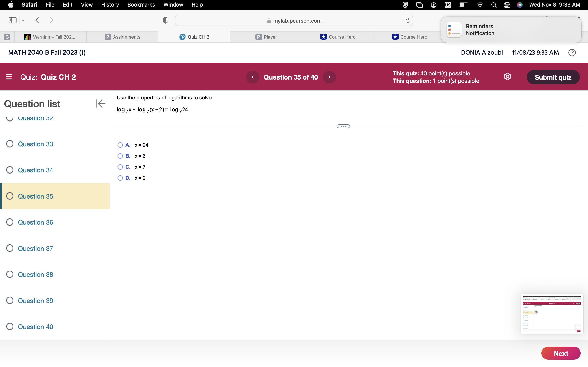Image resolution: width=588 pixels, height=367 pixels.
Task: Reload the page in Safari
Action: pyautogui.click(x=408, y=21)
